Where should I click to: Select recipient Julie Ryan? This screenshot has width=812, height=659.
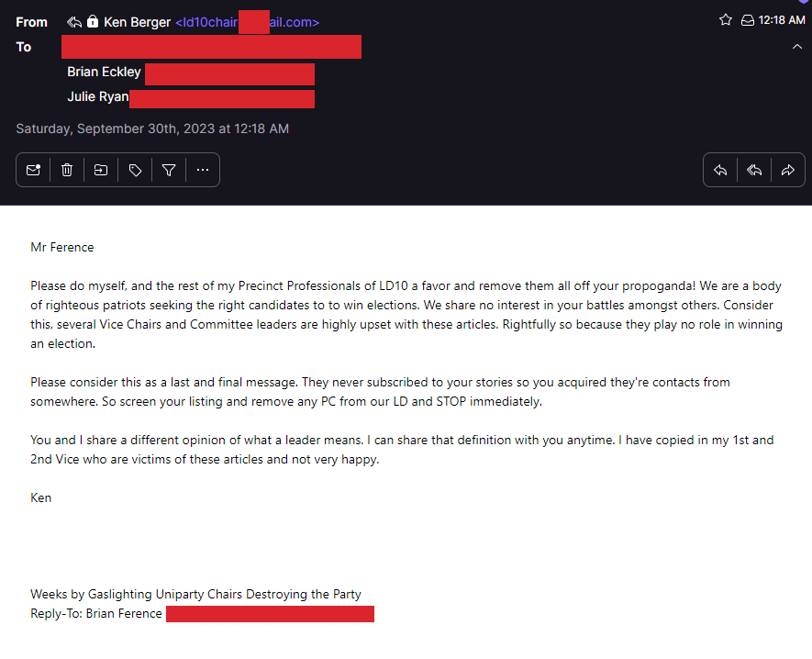(97, 96)
